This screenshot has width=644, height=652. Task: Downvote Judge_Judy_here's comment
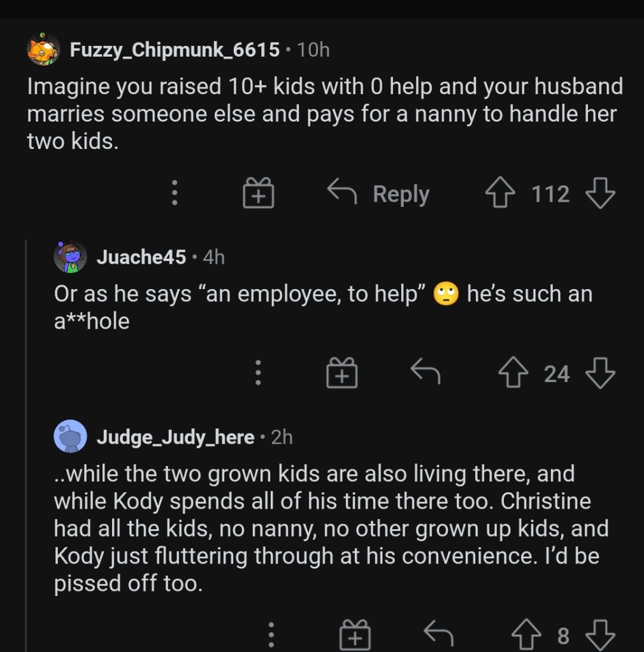[x=599, y=635]
